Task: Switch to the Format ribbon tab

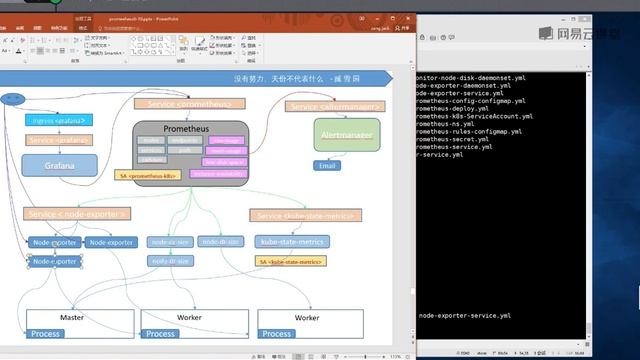Action: [x=83, y=28]
